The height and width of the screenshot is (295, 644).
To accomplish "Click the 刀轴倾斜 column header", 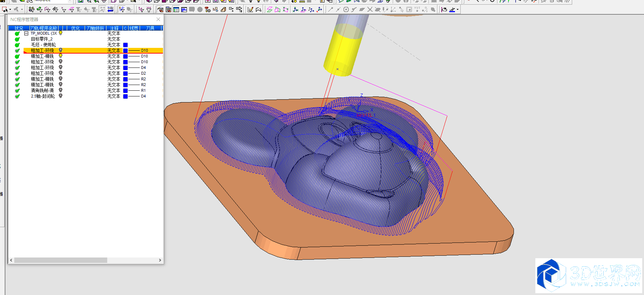I will [95, 28].
